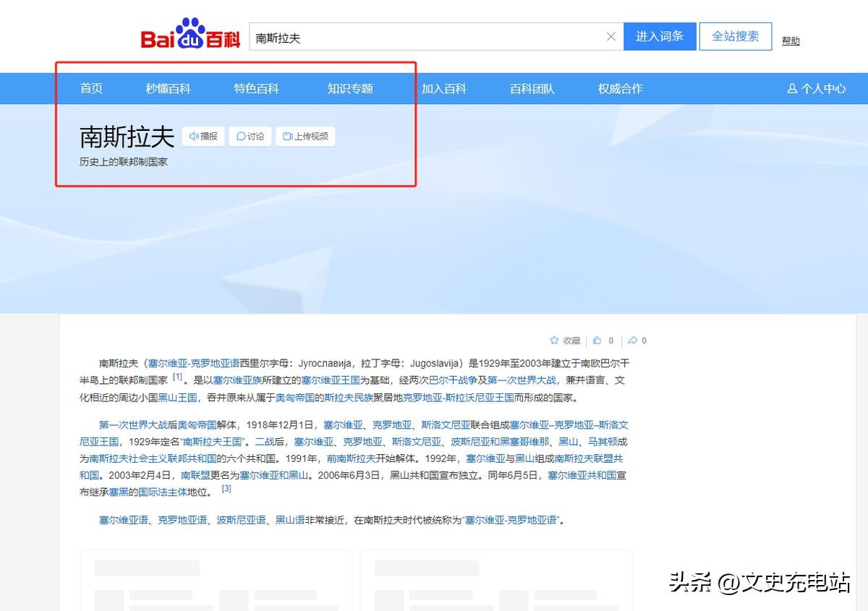This screenshot has height=611, width=868.
Task: Select 知识专题 in the navigation bar
Action: [350, 89]
